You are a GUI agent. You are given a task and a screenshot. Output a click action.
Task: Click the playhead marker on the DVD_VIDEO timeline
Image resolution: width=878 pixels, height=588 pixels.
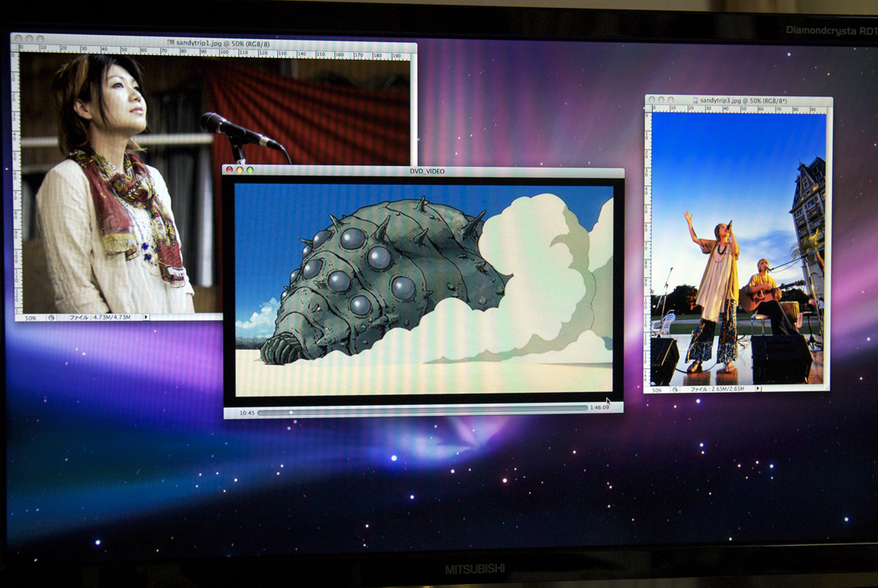tap(291, 412)
